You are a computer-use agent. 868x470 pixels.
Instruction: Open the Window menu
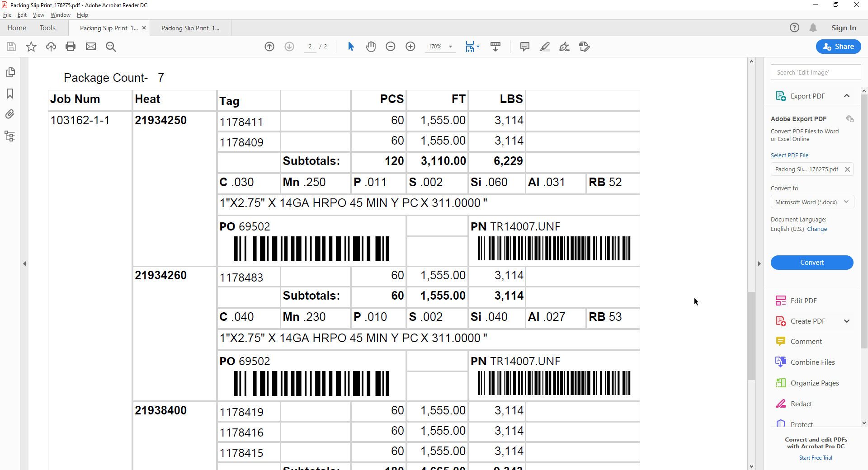[61, 15]
